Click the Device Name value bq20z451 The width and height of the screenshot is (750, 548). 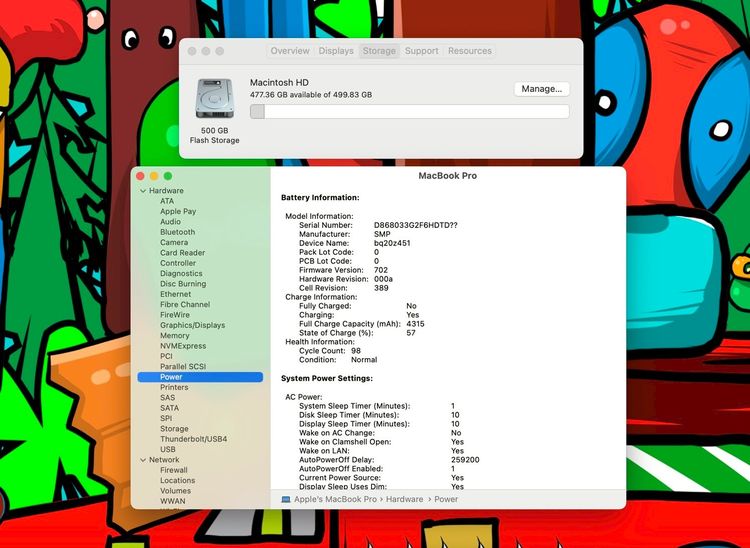pos(392,243)
